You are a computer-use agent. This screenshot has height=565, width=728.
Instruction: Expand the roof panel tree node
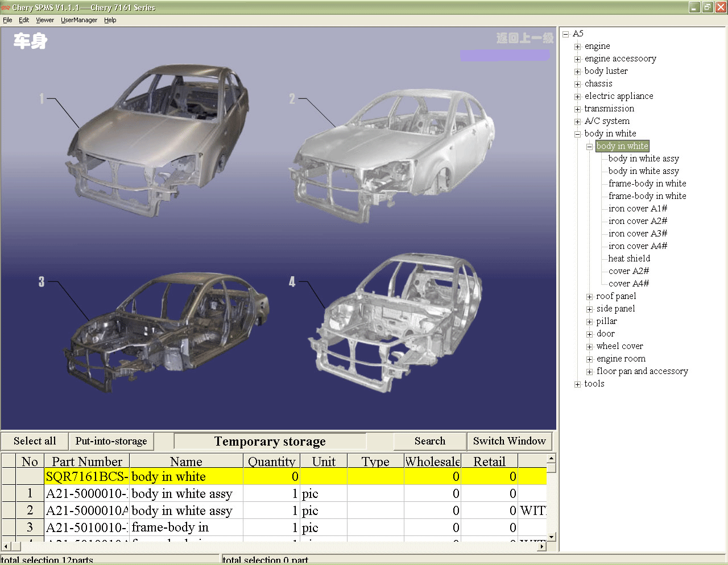(x=590, y=297)
